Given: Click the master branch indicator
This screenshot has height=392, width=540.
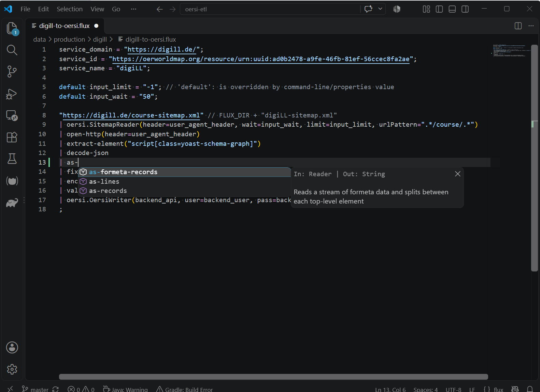Looking at the screenshot, I should pyautogui.click(x=36, y=389).
